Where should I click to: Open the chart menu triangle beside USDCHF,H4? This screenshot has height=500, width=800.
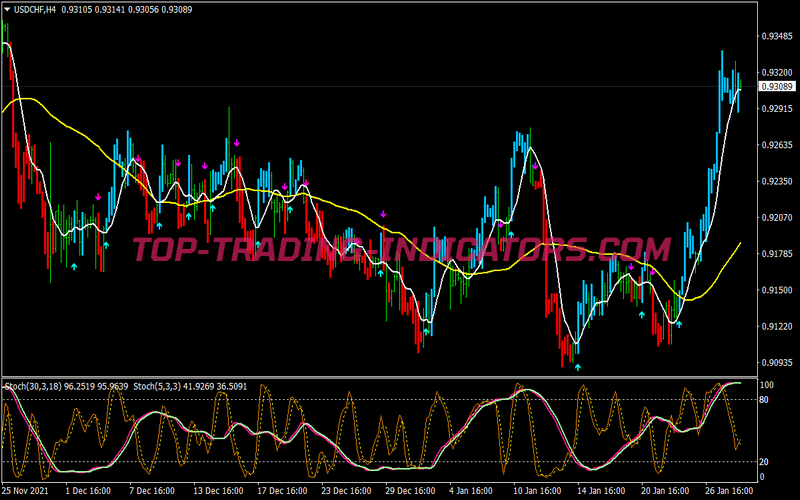tap(7, 9)
